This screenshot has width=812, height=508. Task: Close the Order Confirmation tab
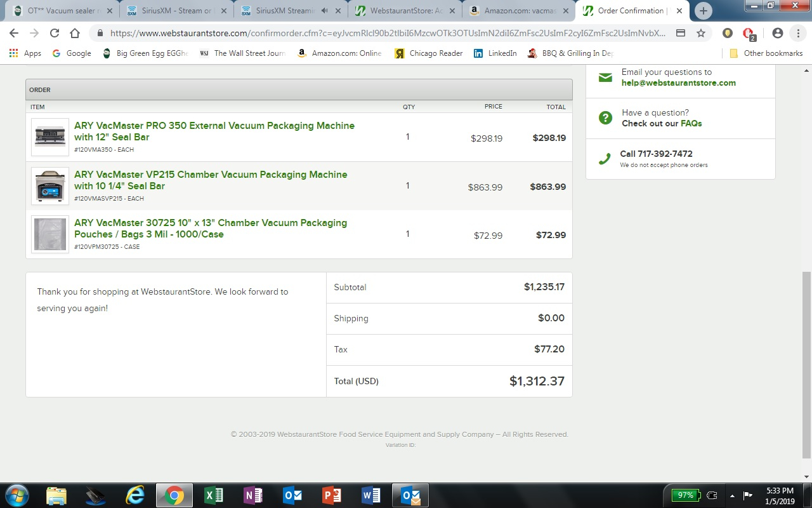679,11
